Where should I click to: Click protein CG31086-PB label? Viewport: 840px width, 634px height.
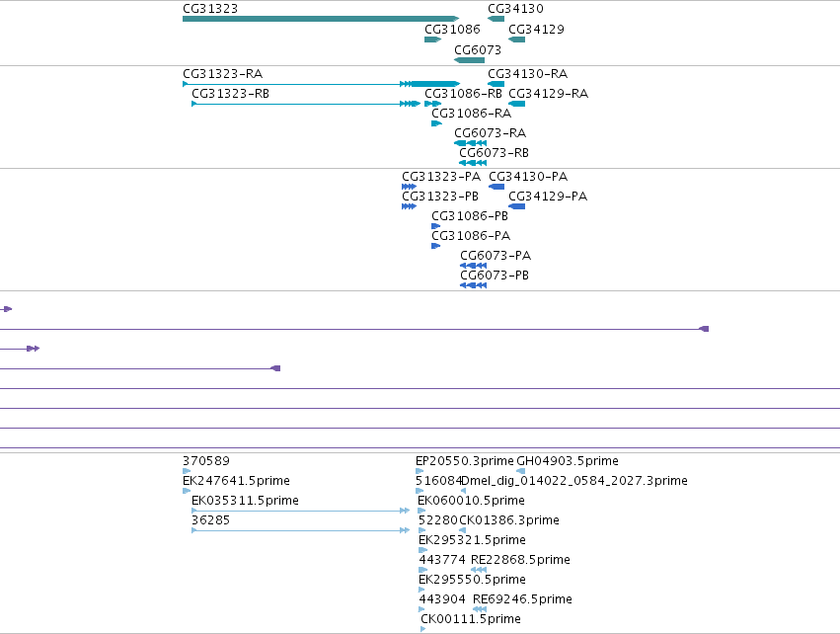click(470, 216)
